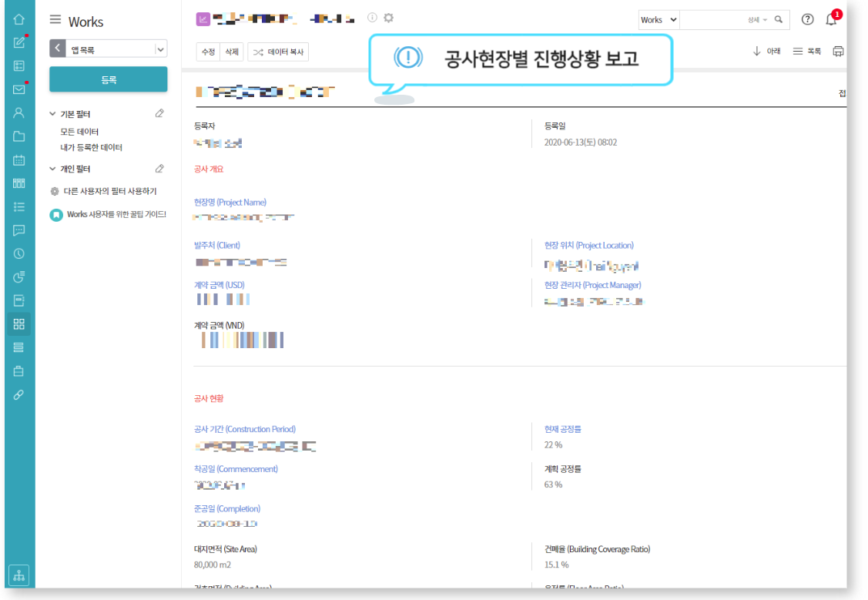This screenshot has width=868, height=600.
Task: Select the 내가 등록한 데이터 filter
Action: pyautogui.click(x=92, y=147)
